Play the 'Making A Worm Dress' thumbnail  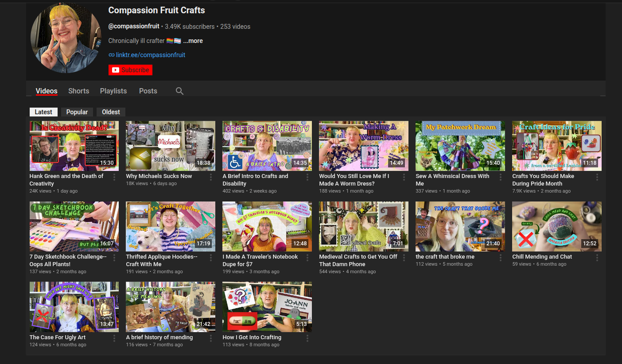[364, 146]
